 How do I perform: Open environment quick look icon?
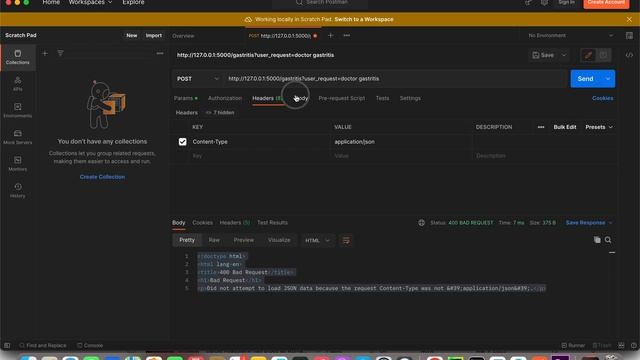[629, 36]
